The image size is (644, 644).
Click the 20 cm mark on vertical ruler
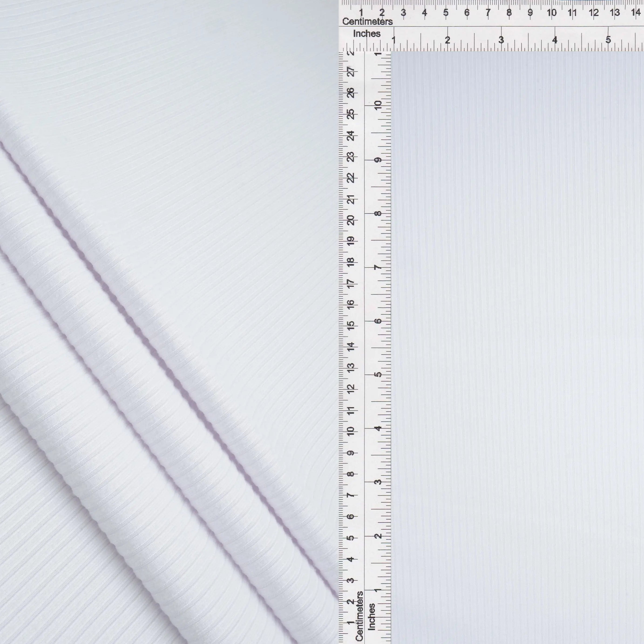(351, 220)
